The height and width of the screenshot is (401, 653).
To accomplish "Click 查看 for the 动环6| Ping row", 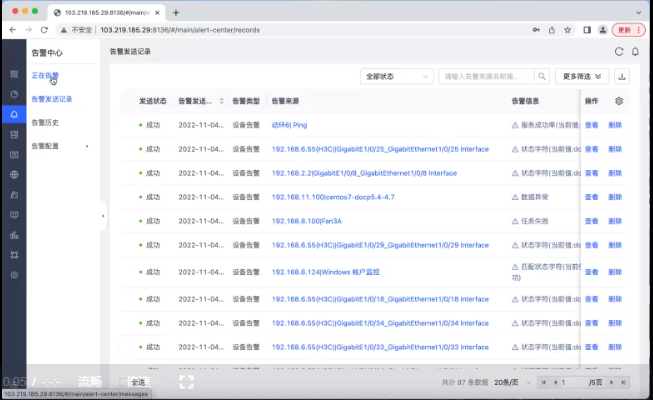I will (591, 125).
